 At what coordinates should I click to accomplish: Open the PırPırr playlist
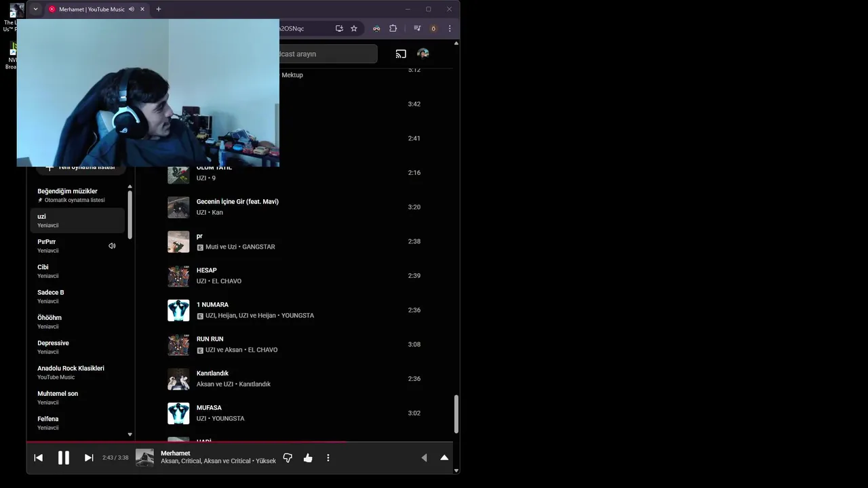tap(77, 246)
